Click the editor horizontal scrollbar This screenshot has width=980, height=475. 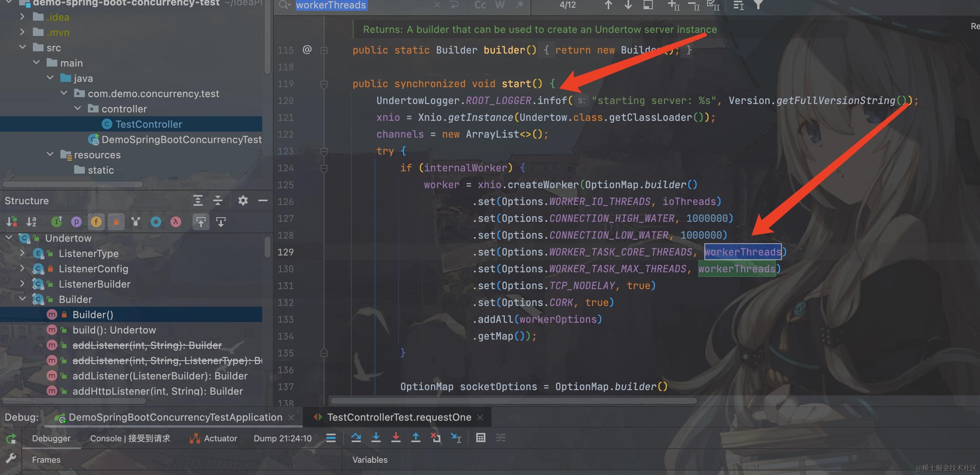pyautogui.click(x=513, y=401)
